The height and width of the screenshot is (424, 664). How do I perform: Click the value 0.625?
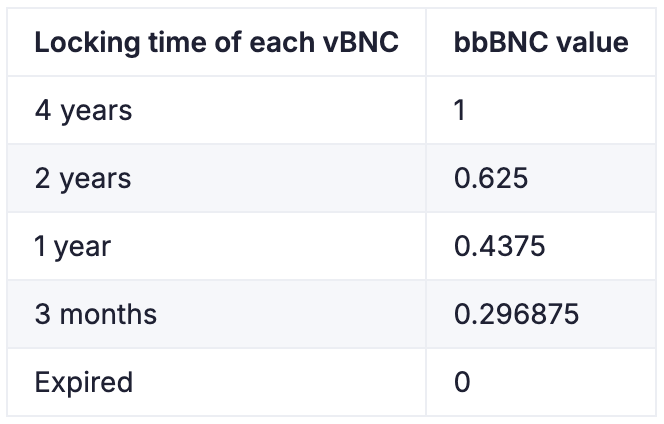[491, 178]
